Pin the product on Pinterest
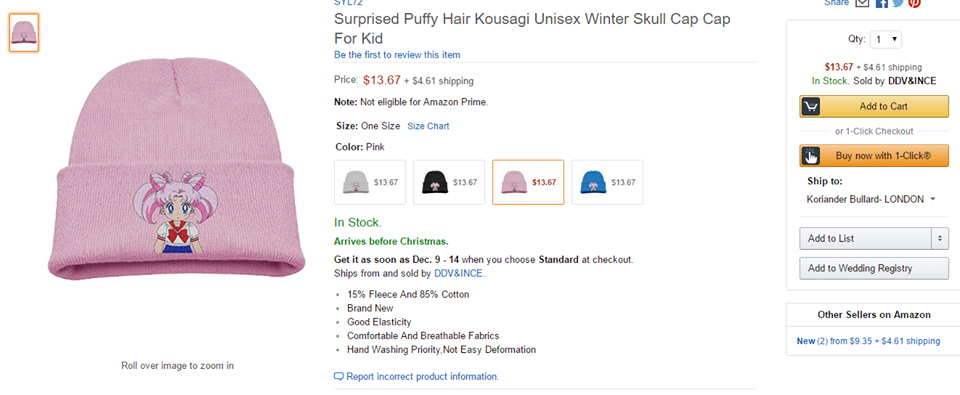The image size is (960, 395). 914,3
